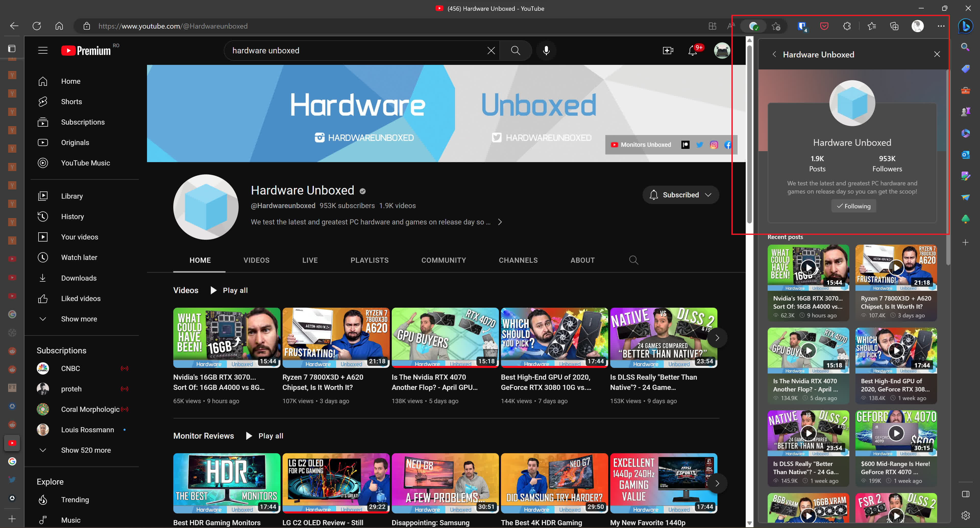Viewport: 980px width, 528px height.
Task: Expand Show more in the sidebar
Action: click(79, 319)
